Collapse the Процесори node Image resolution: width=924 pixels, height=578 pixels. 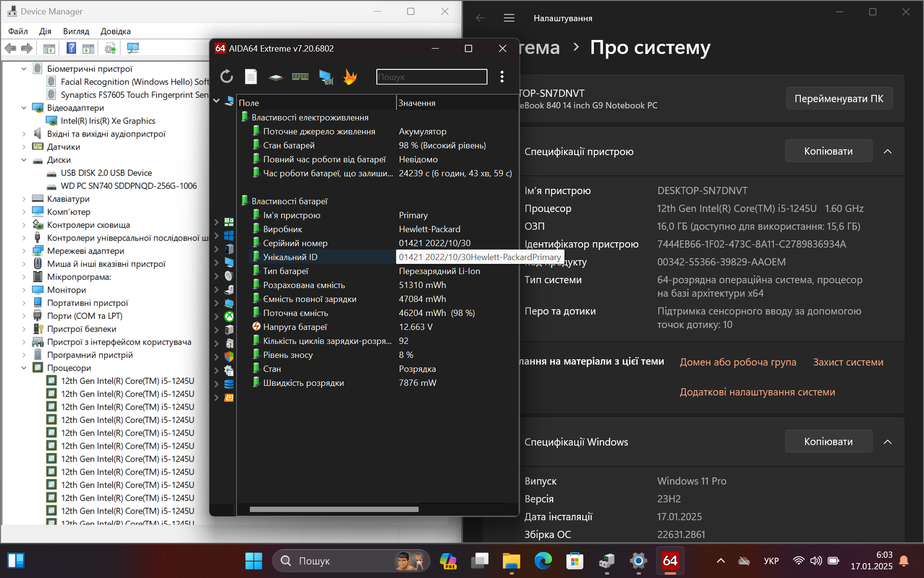click(x=24, y=368)
